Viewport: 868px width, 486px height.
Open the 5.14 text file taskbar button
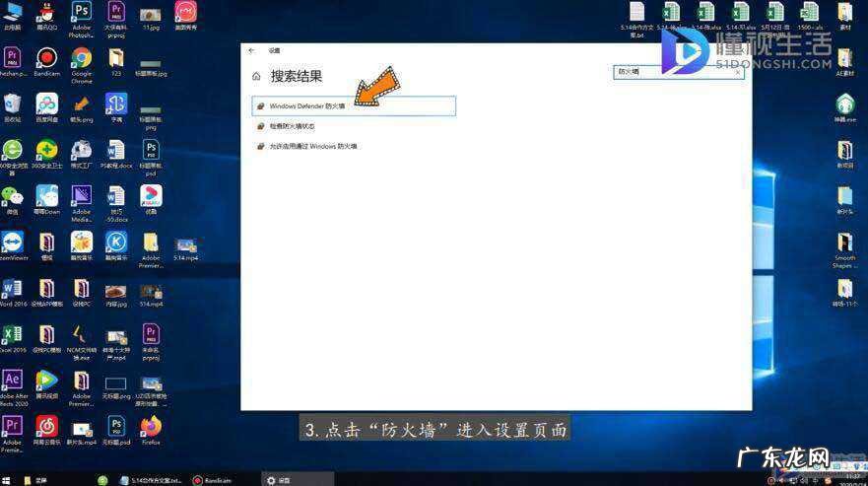[152, 480]
